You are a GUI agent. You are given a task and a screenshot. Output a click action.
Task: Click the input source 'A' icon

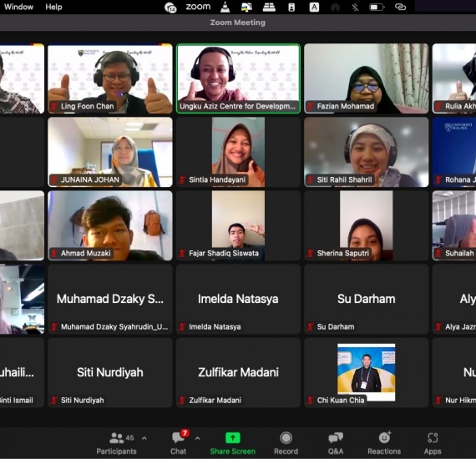pyautogui.click(x=314, y=7)
